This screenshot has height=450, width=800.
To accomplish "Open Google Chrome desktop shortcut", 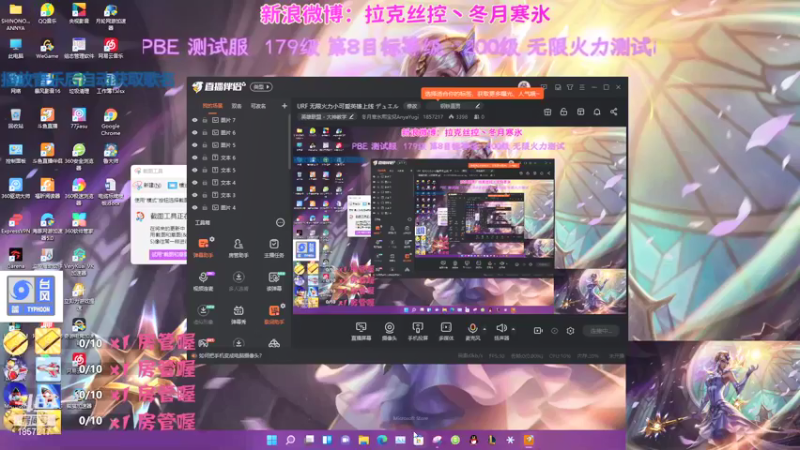I will tap(110, 122).
